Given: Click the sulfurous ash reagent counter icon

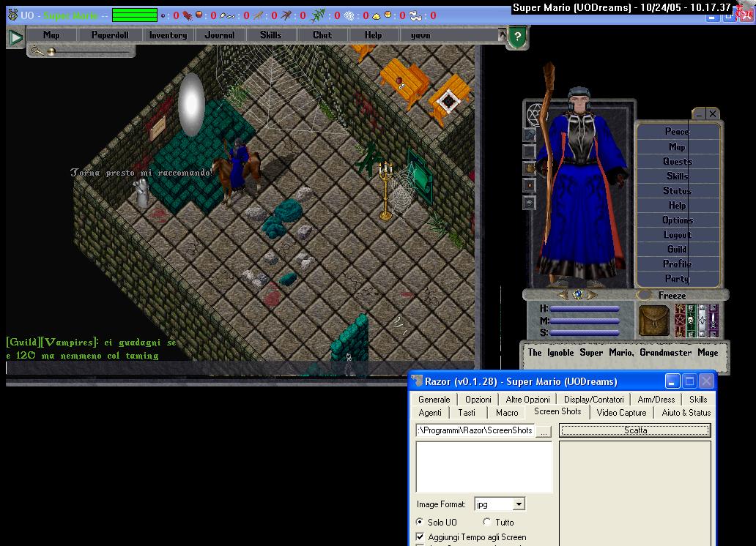Looking at the screenshot, I should click(x=376, y=15).
